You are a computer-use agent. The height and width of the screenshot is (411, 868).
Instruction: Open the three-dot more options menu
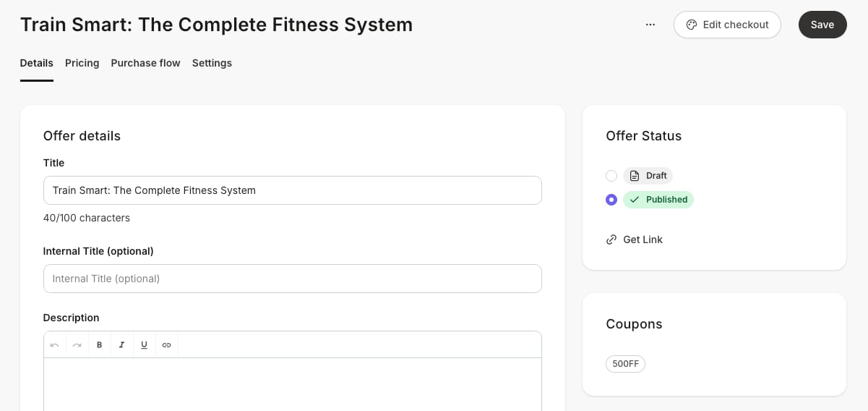click(x=650, y=25)
